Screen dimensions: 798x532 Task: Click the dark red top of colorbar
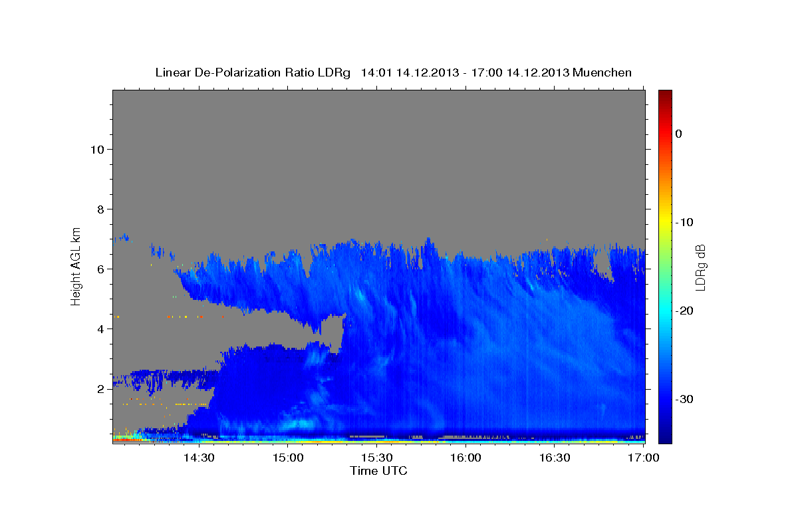coord(665,95)
